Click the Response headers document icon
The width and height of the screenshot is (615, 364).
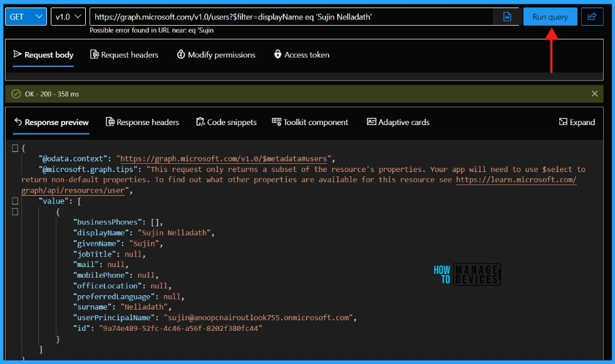(x=110, y=122)
